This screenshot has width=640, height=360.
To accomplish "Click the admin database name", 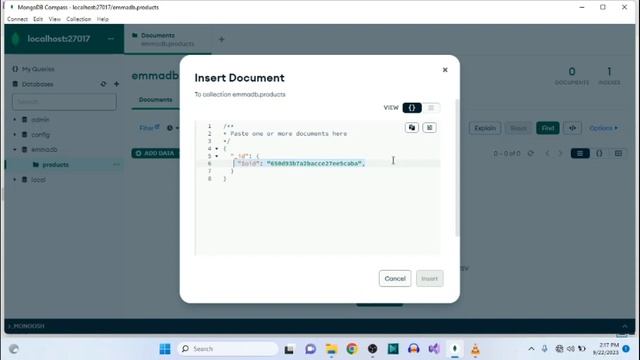I will click(40, 120).
